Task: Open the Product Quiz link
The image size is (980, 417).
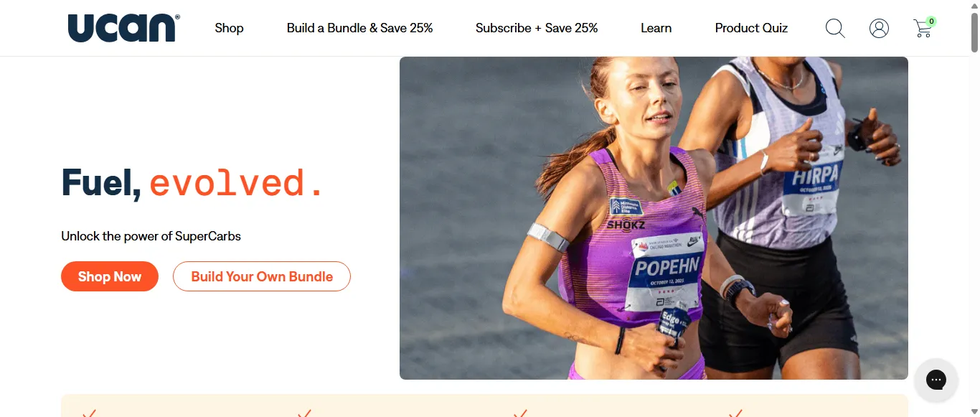Action: 751,28
